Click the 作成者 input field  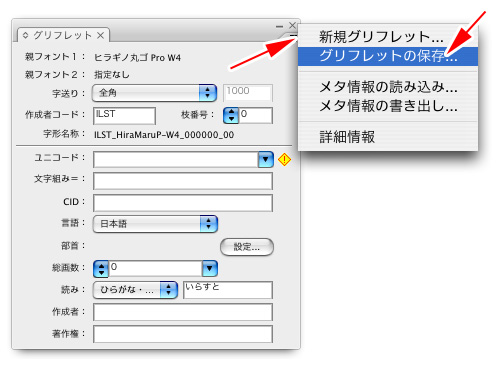[183, 312]
